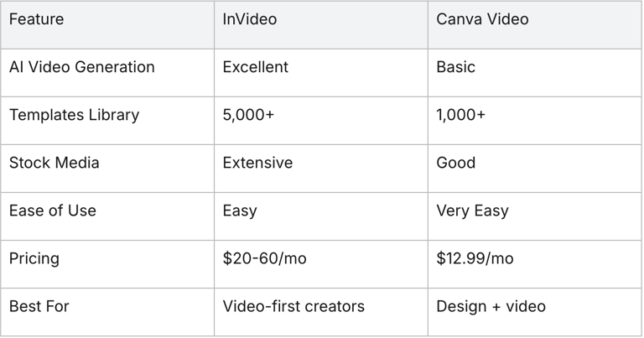Click the Feature column header
This screenshot has height=338, width=644.
(36, 19)
